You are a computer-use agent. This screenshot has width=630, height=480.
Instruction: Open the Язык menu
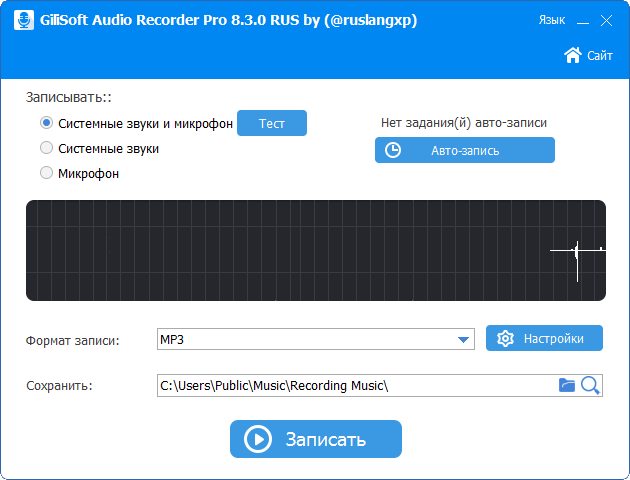pos(551,20)
